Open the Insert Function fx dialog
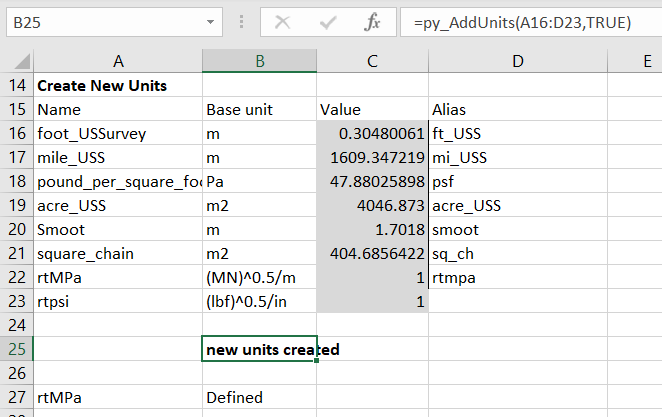Image resolution: width=662 pixels, height=417 pixels. [372, 22]
